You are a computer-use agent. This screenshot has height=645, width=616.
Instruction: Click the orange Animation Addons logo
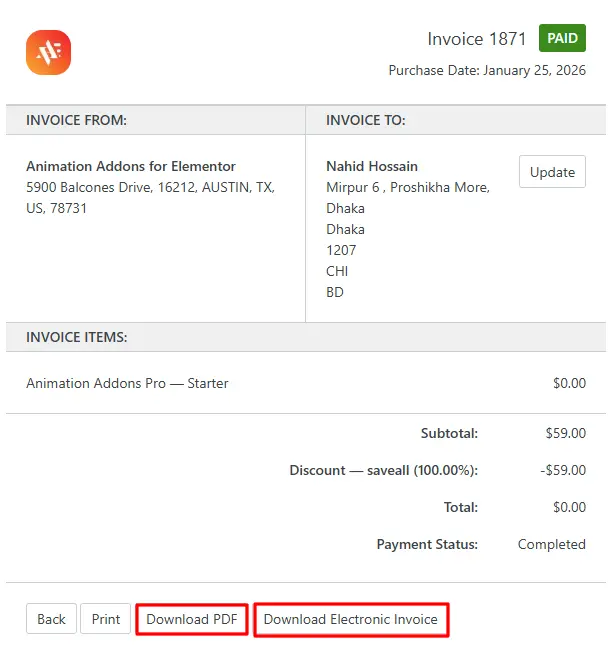point(48,52)
